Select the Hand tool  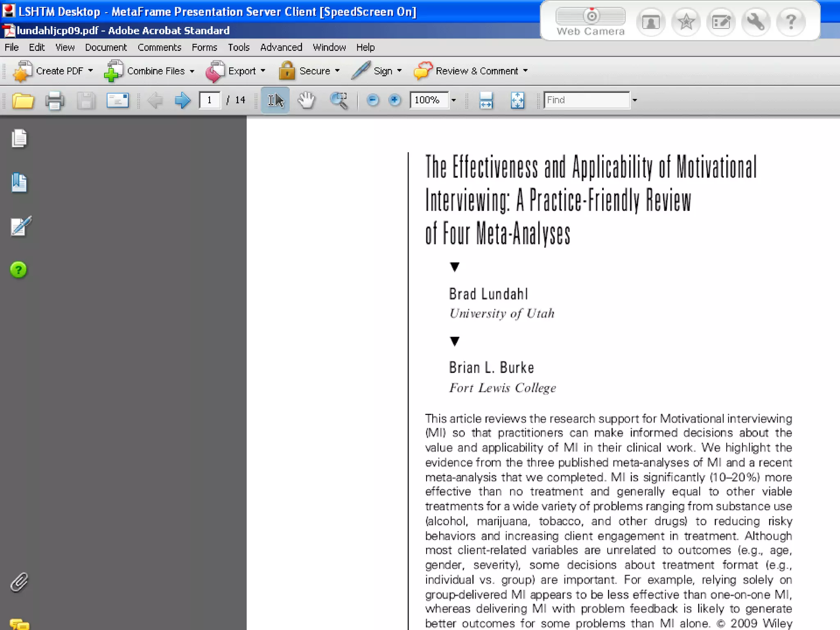coord(306,100)
